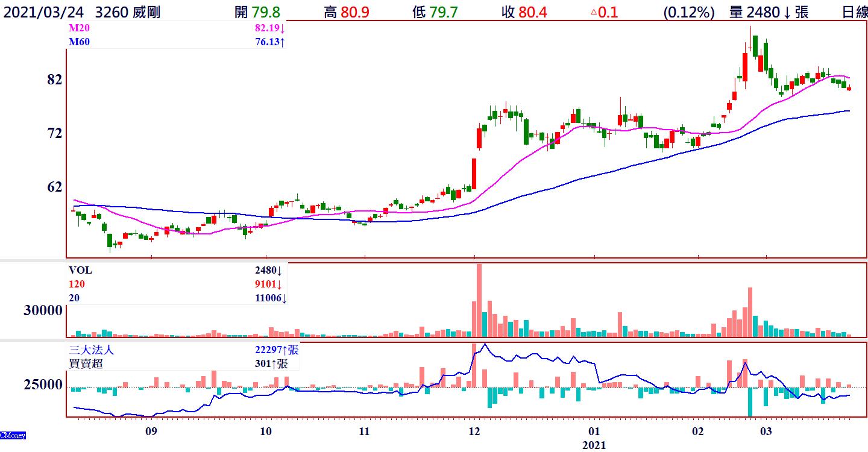
Task: Click the 11 month axis label
Action: (364, 432)
